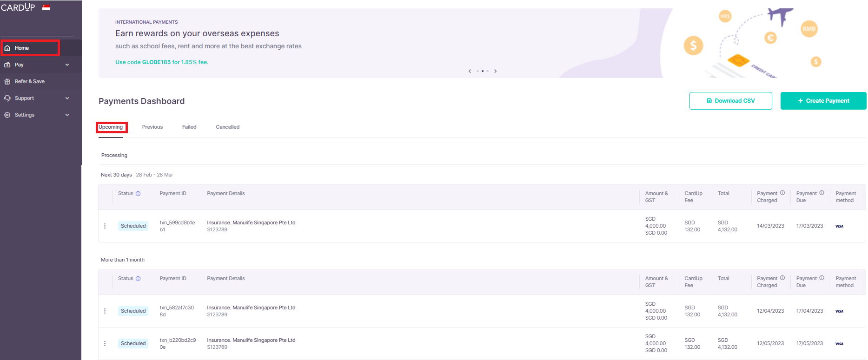Click the Singapore flag icon
Viewport: 868px width, 360px height.
point(46,7)
